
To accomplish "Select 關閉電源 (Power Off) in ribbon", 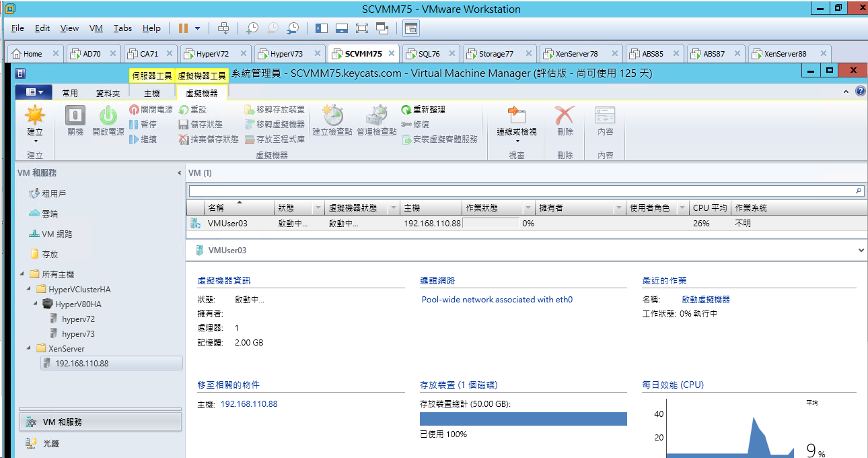I will coord(151,109).
